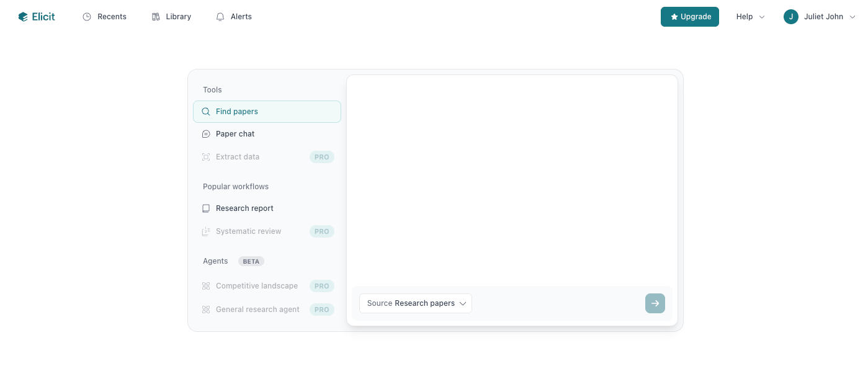Open Alerts via the bell icon
The width and height of the screenshot is (868, 366).
tap(220, 16)
